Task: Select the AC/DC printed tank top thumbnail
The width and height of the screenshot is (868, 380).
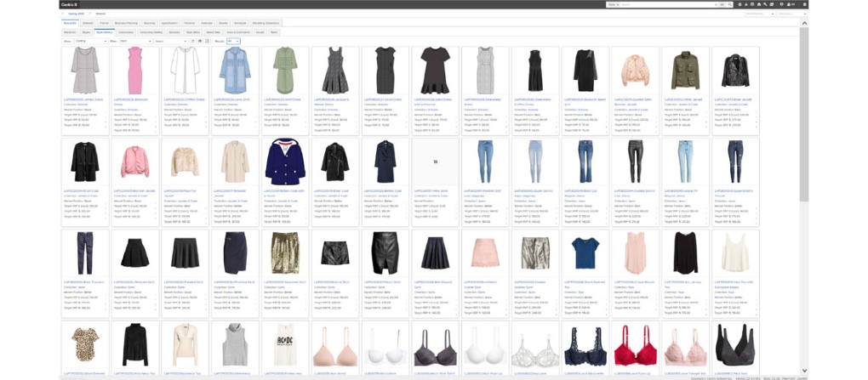Action: pos(285,345)
